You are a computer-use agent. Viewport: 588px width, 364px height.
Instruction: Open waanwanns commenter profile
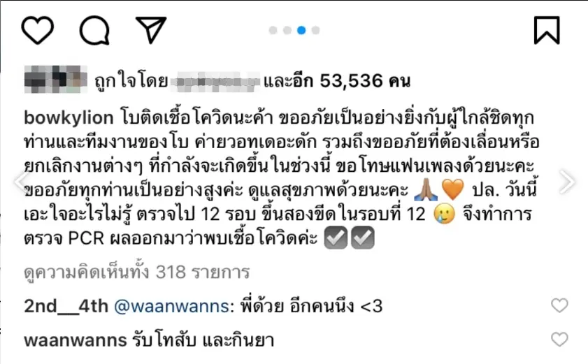pyautogui.click(x=76, y=340)
